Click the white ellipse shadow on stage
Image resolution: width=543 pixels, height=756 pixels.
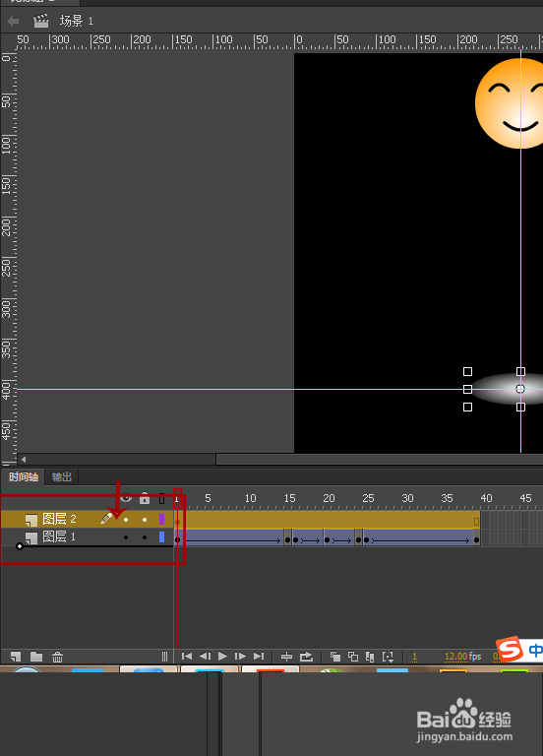[x=507, y=389]
